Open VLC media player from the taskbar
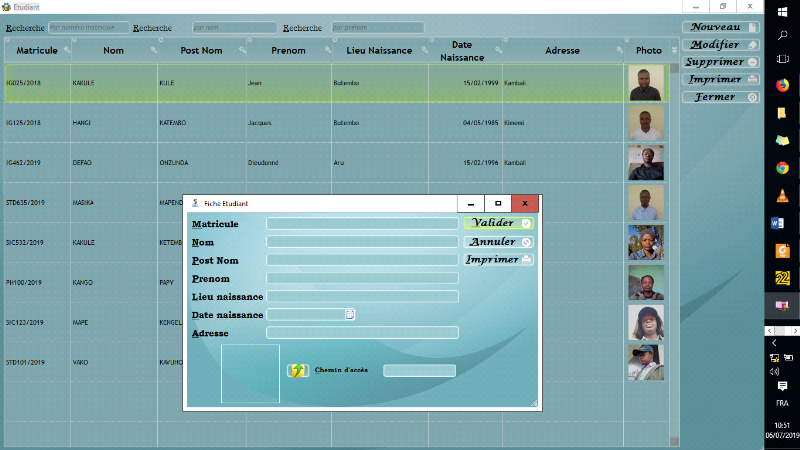This screenshot has width=800, height=450. point(782,195)
